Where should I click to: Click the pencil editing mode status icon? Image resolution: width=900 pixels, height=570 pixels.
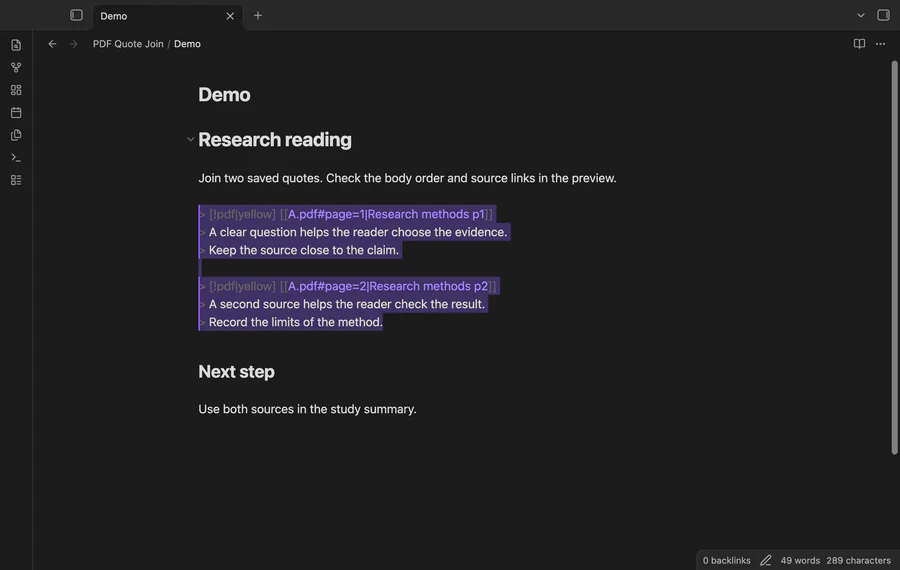[766, 560]
